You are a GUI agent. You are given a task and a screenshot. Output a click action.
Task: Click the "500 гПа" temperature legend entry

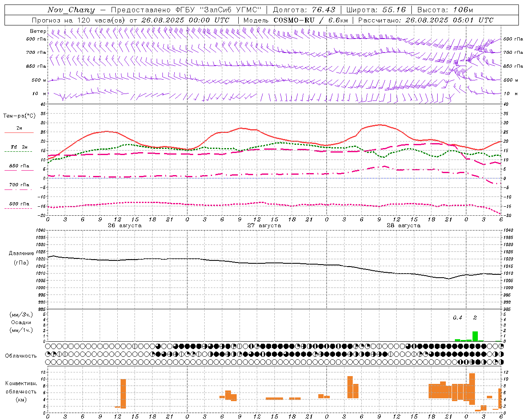pyautogui.click(x=19, y=203)
